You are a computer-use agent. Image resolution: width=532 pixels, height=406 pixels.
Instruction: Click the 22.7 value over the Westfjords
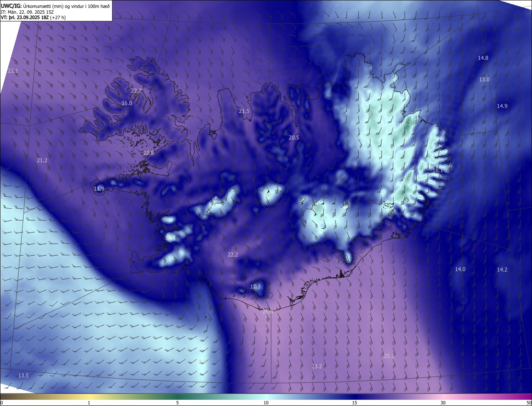click(136, 90)
